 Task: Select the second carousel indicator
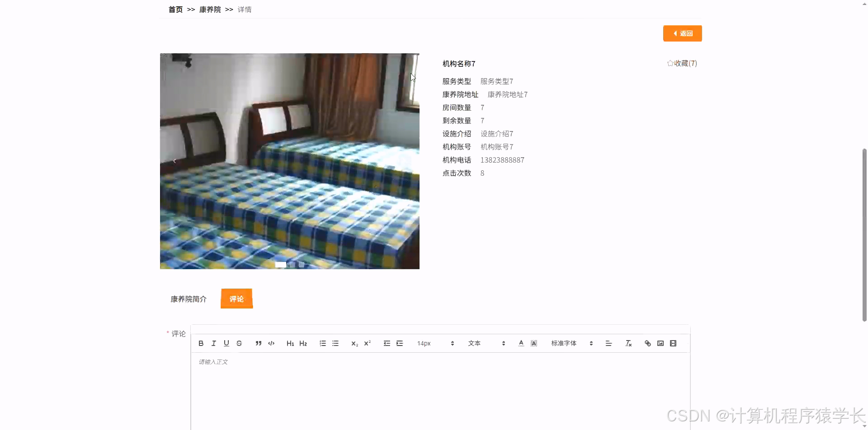point(292,265)
